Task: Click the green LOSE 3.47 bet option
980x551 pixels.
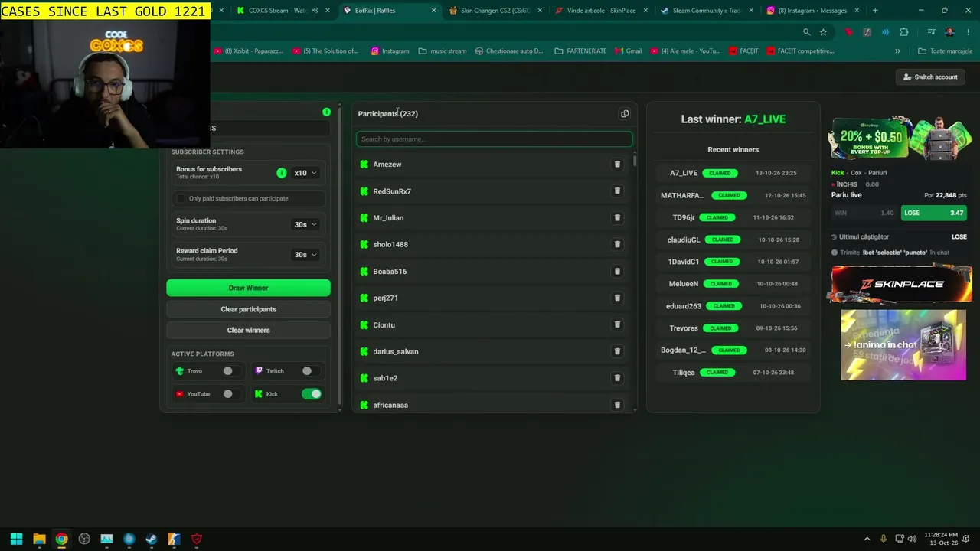Action: tap(934, 213)
